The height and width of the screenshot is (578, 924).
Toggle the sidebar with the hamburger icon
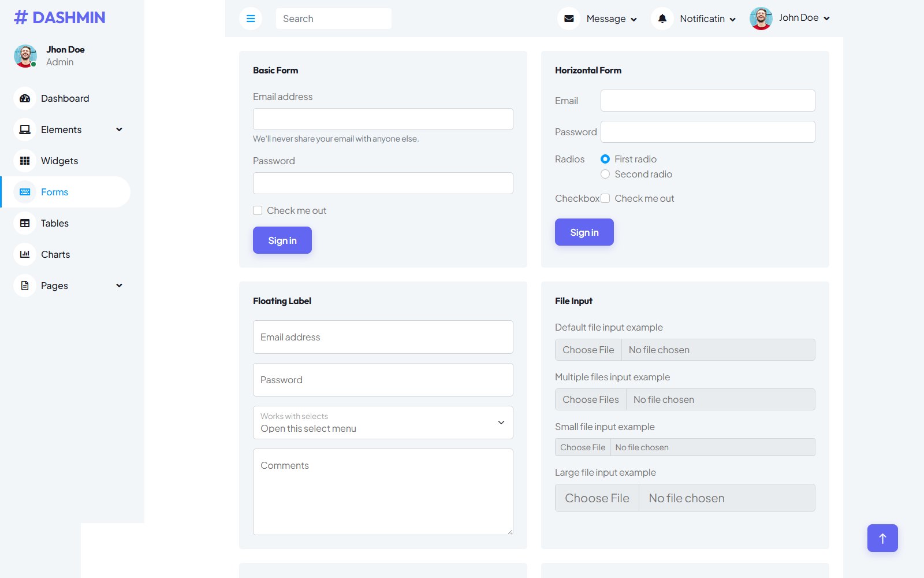click(251, 18)
